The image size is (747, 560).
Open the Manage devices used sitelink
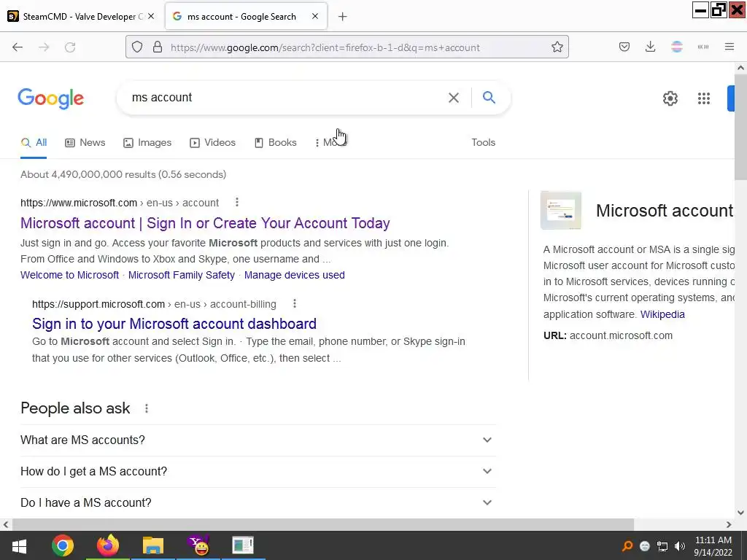(295, 275)
